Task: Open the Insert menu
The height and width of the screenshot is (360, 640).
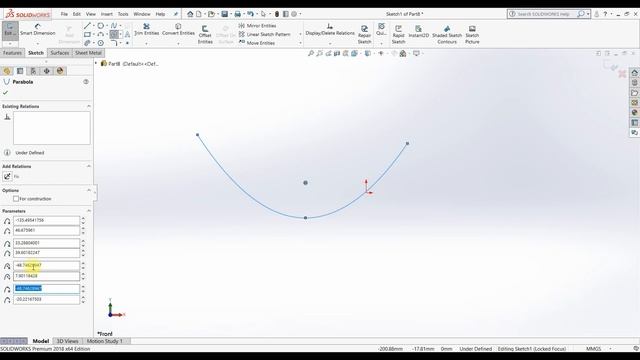Action: tap(107, 14)
